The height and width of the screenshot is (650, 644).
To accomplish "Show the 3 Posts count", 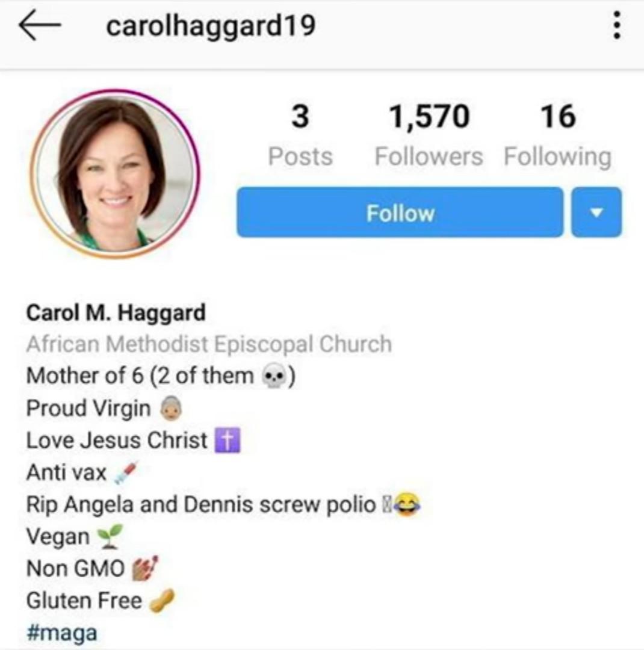I will [300, 135].
